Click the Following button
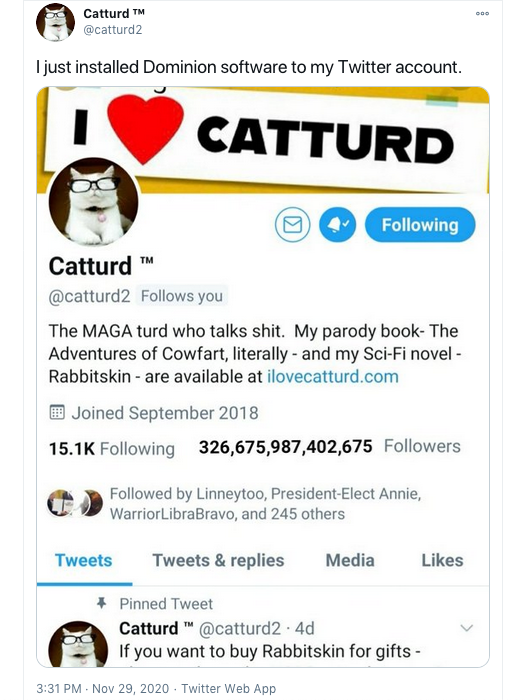This screenshot has width=526, height=700. (x=420, y=225)
